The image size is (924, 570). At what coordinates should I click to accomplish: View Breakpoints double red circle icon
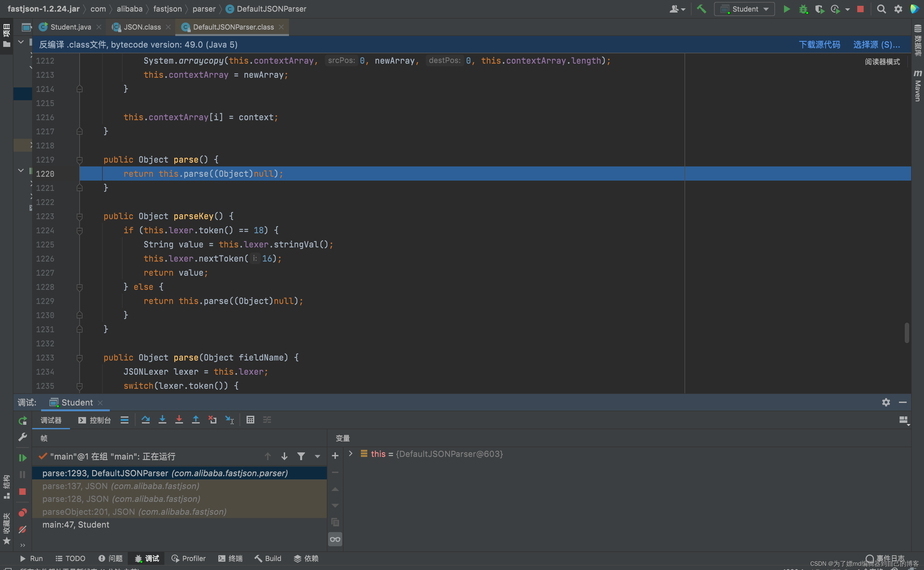[x=22, y=512]
